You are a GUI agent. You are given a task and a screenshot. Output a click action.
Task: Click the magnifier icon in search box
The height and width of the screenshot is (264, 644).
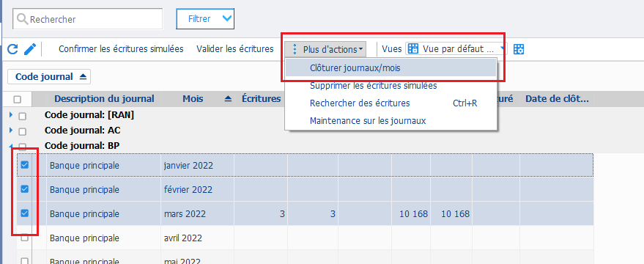point(23,19)
